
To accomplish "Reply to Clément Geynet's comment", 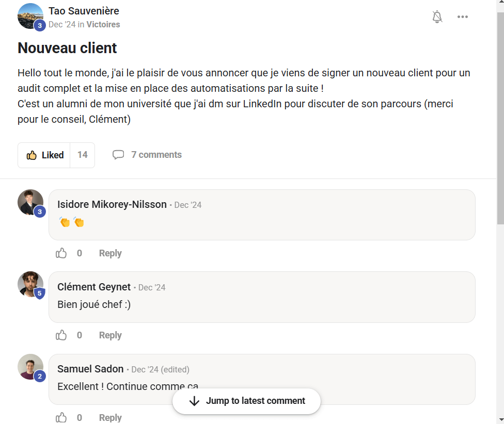I will pos(110,335).
